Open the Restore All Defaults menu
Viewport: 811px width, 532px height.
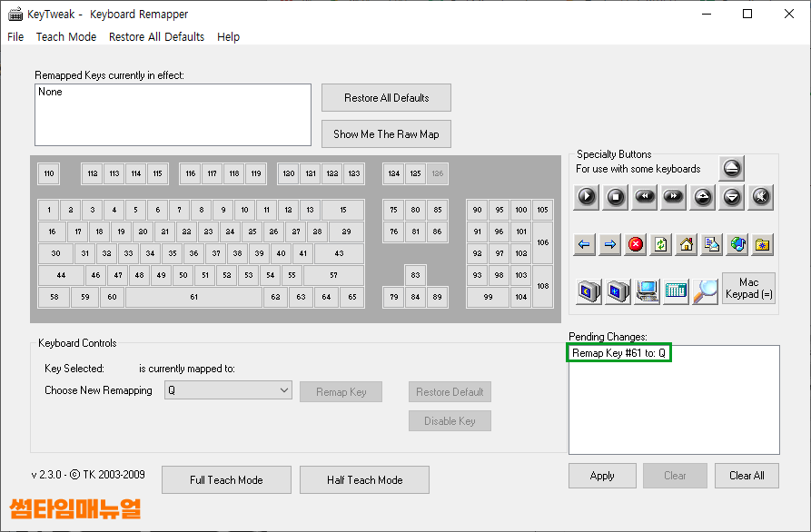coord(156,36)
